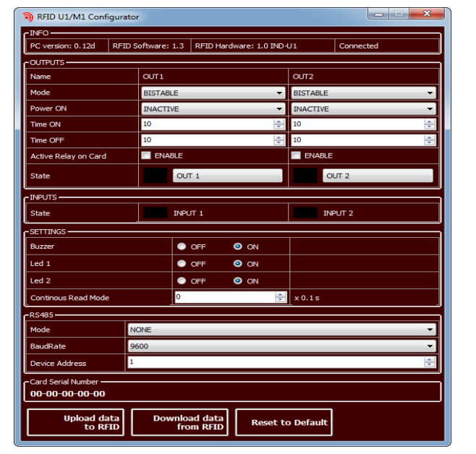The image size is (476, 454).
Task: Click the Continous Read Mode value field
Action: pos(225,297)
